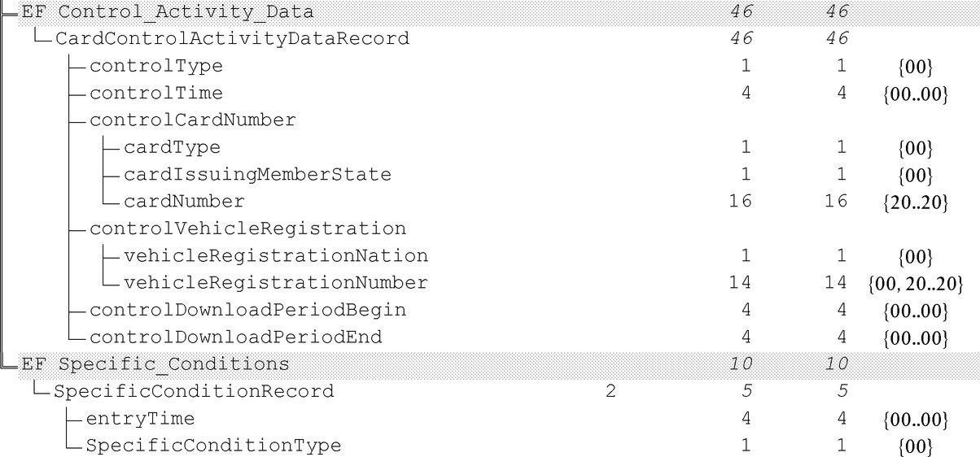
Task: Expand the controlCardNumber branch
Action: click(x=192, y=120)
